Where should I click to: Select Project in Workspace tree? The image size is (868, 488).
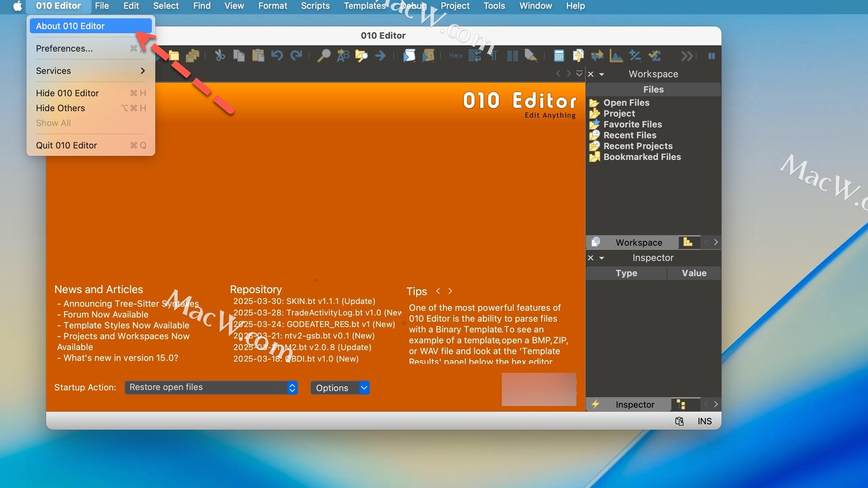tap(619, 113)
